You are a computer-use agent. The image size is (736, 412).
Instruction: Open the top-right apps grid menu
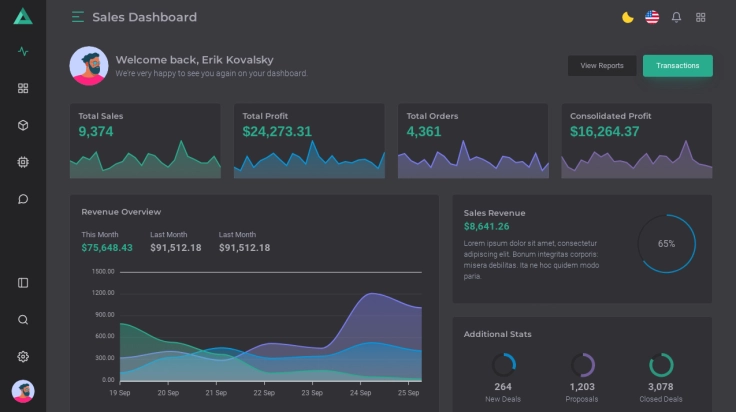click(701, 17)
